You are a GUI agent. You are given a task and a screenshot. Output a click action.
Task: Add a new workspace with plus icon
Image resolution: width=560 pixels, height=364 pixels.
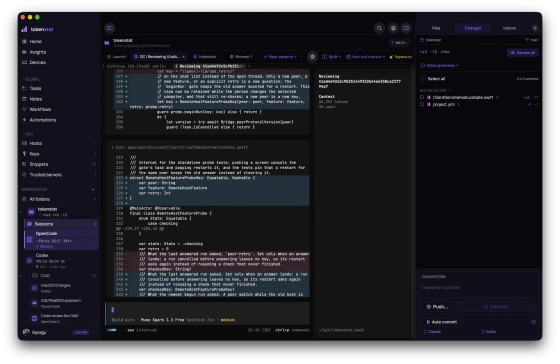click(93, 189)
